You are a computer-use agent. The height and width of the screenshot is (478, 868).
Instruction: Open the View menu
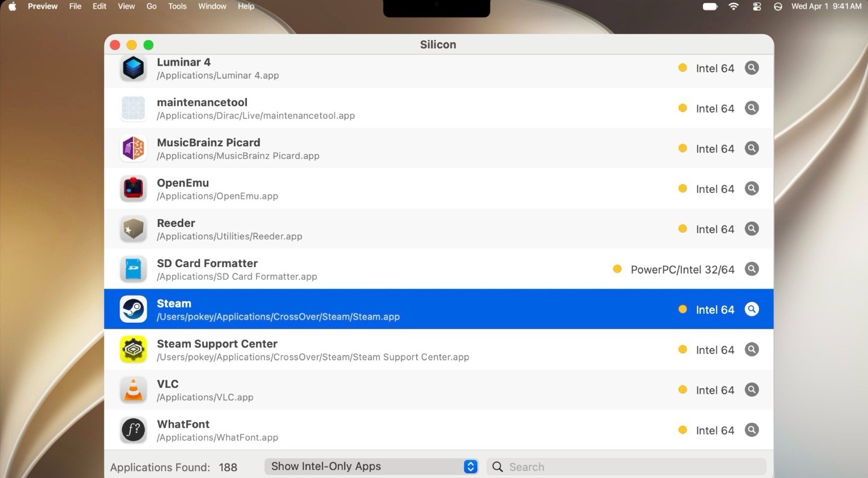point(126,7)
